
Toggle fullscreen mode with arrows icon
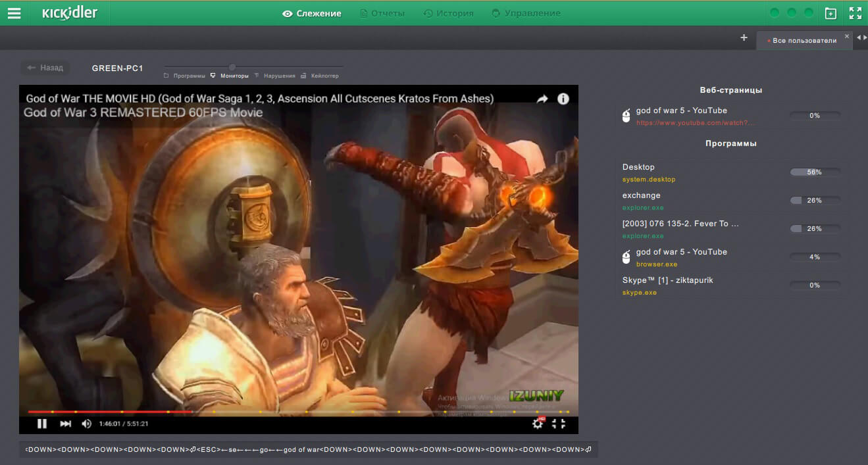point(855,13)
